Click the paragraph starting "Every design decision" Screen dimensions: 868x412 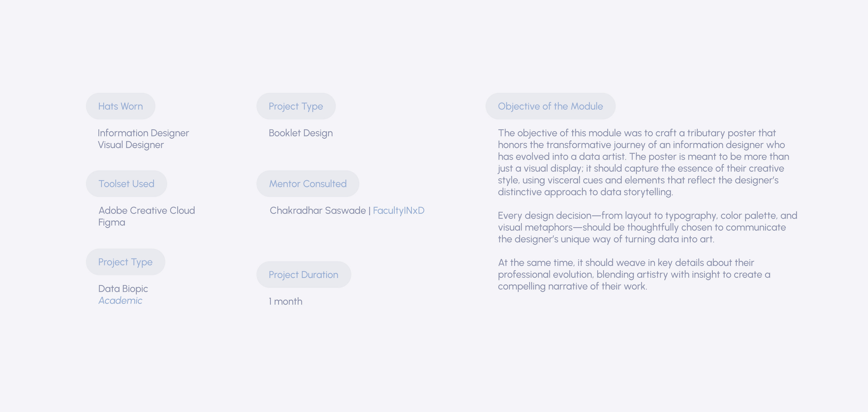pos(647,227)
